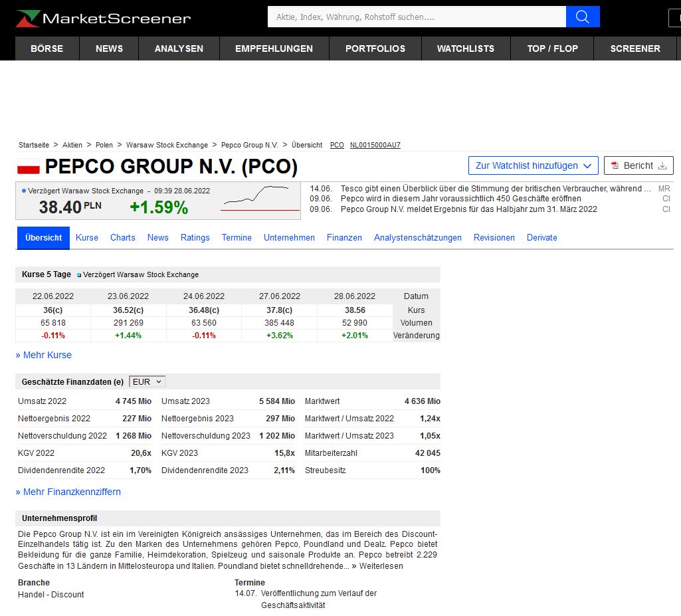Open the EUR currency dropdown

pyautogui.click(x=147, y=381)
